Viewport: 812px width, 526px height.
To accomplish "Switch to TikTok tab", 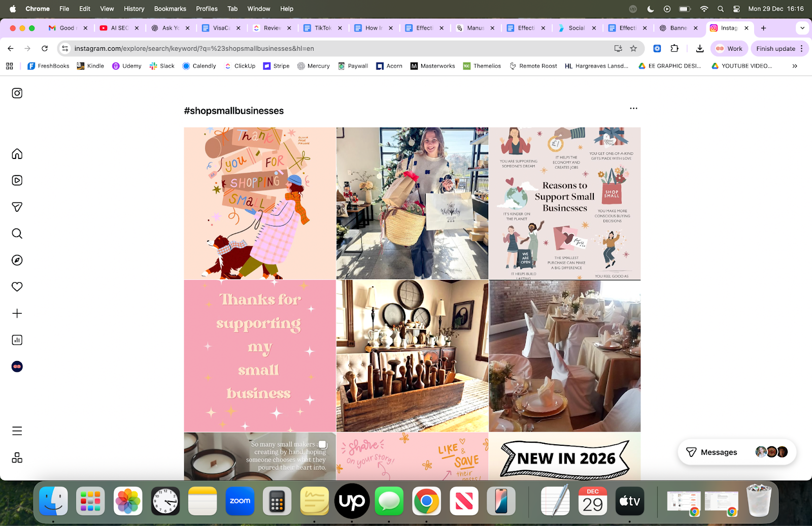I will (x=322, y=28).
